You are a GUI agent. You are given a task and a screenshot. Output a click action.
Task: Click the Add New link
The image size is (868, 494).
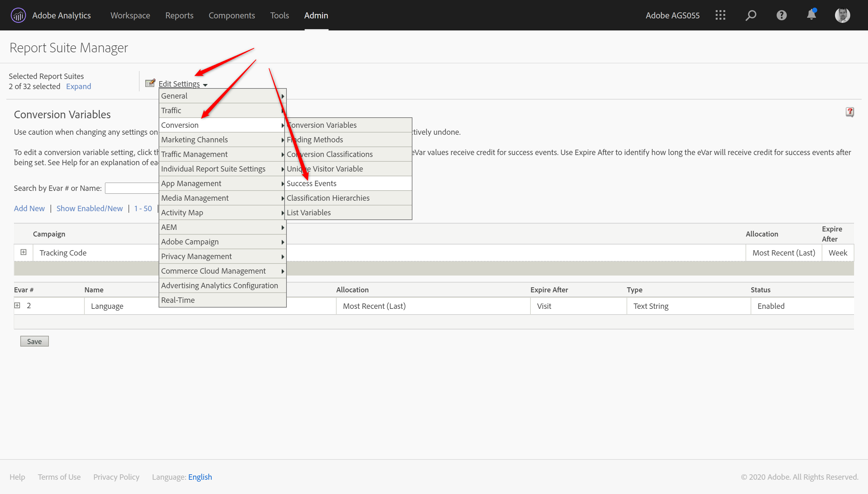[29, 208]
